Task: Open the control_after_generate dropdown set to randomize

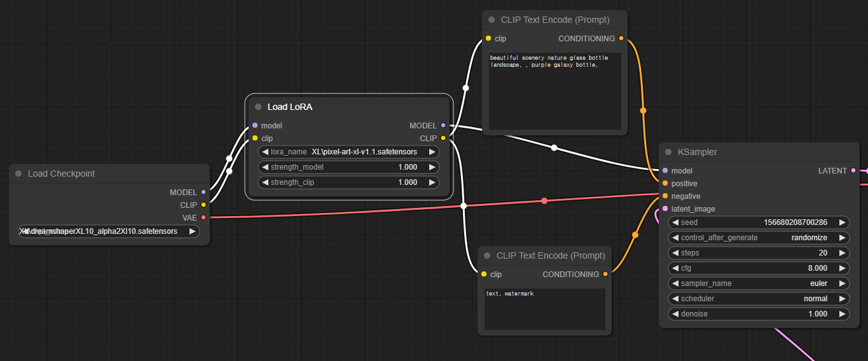Action: [x=759, y=238]
